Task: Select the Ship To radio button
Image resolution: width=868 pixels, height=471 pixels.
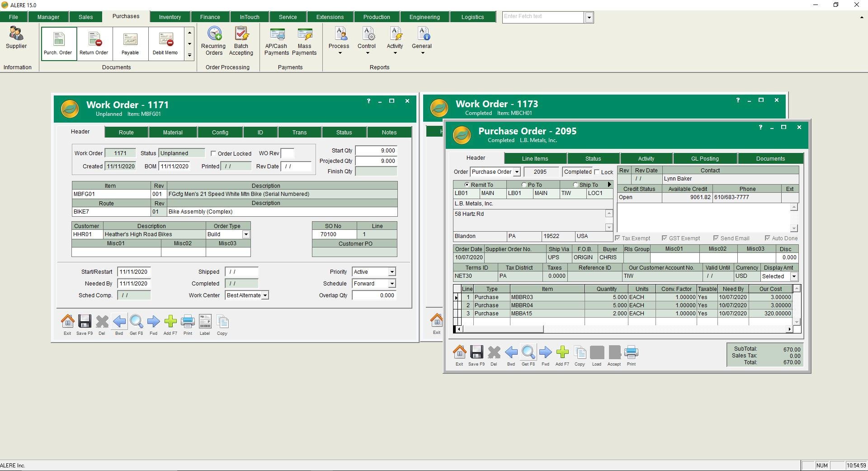Action: point(576,185)
